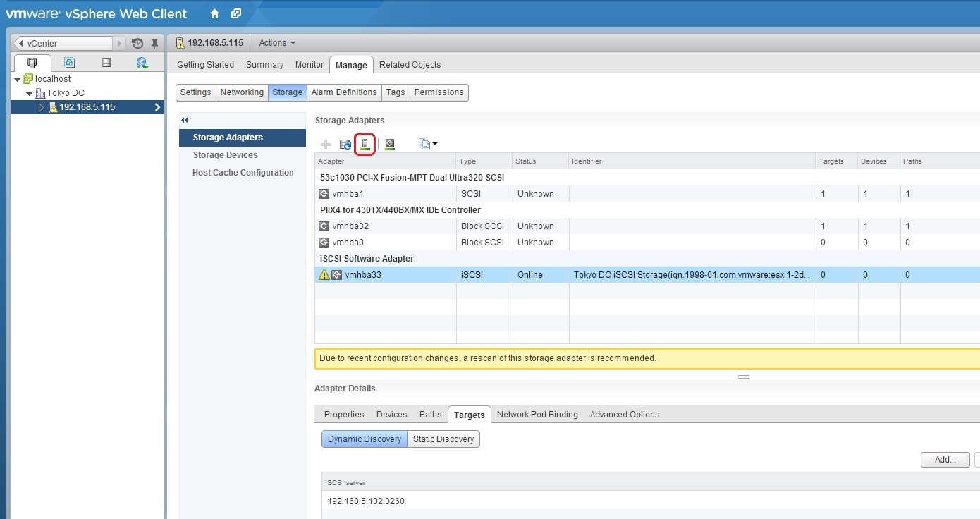This screenshot has width=980, height=519.
Task: Click the vmhba32 adapter icon
Action: click(x=324, y=226)
